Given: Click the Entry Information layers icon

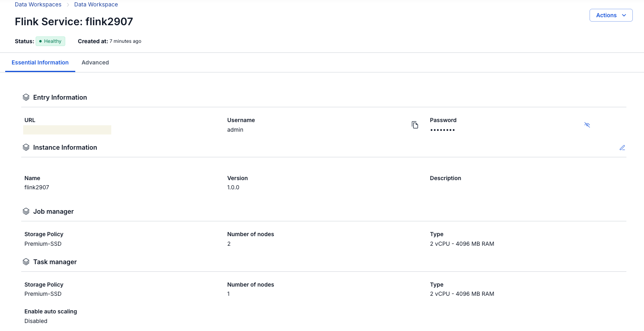Looking at the screenshot, I should [26, 97].
